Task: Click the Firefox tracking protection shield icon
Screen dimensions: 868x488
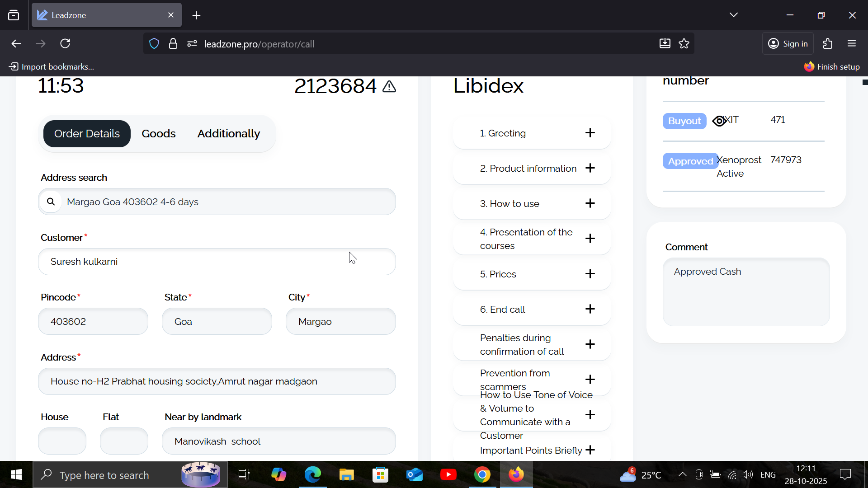Action: pos(154,44)
